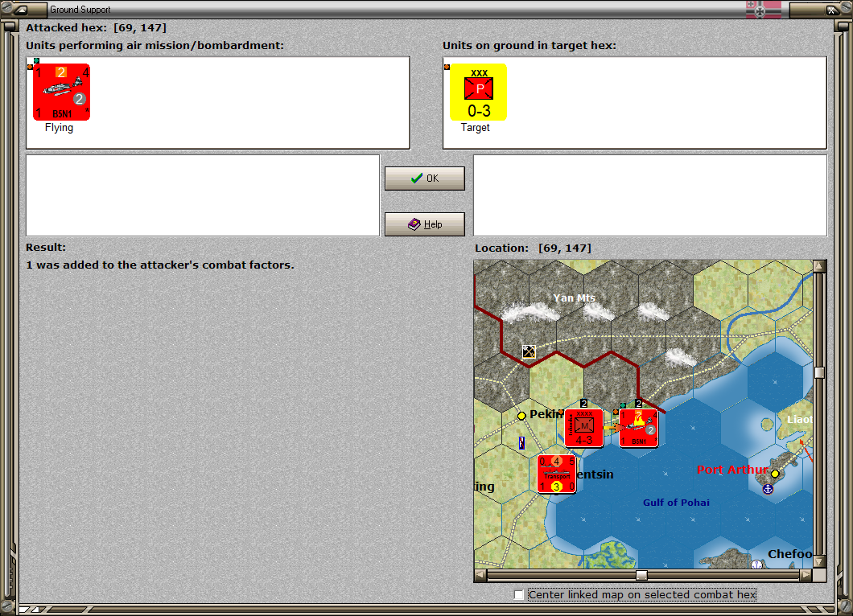Click the Port Arthur yellow city dot
The image size is (853, 616).
coord(775,474)
